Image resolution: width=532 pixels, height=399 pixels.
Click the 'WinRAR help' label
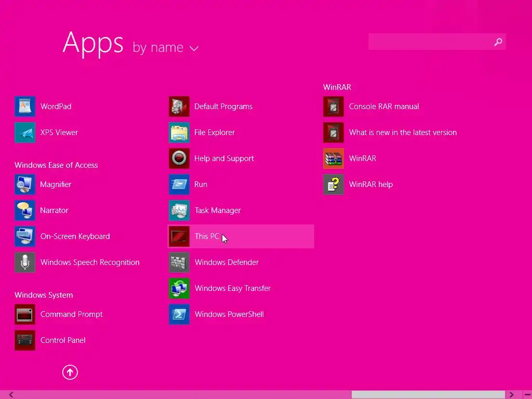tap(371, 184)
